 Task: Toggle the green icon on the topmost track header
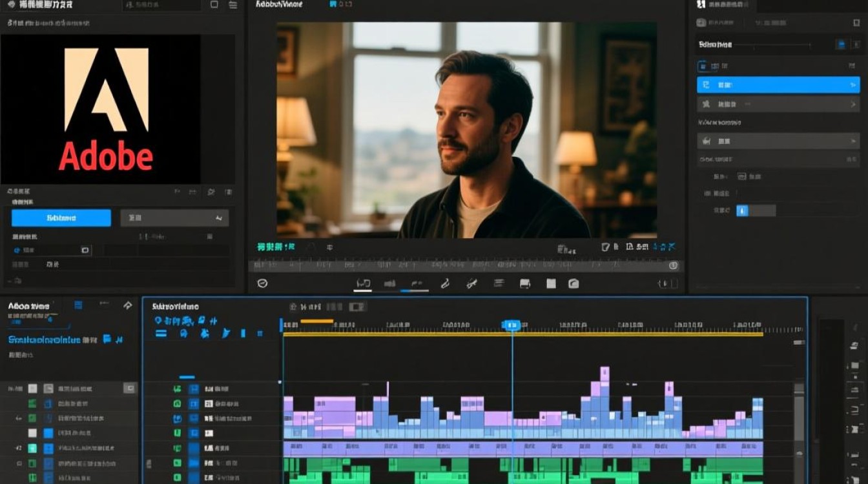[x=177, y=389]
